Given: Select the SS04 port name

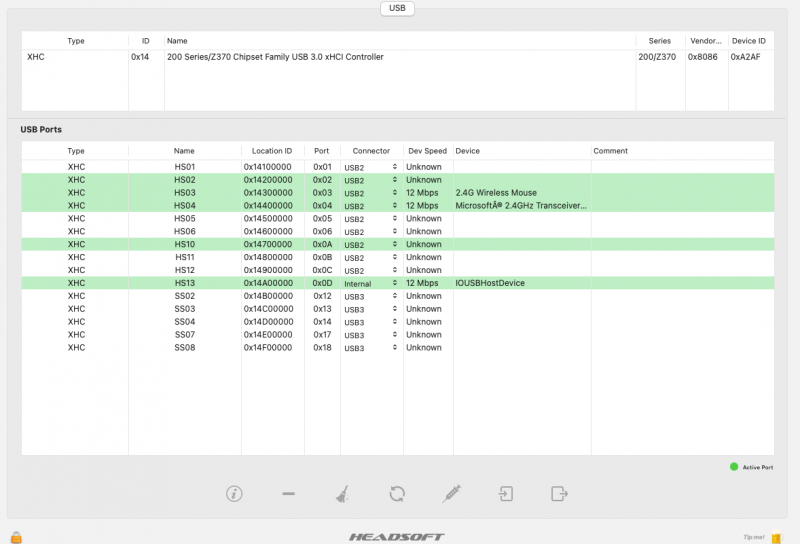Looking at the screenshot, I should click(x=185, y=322).
